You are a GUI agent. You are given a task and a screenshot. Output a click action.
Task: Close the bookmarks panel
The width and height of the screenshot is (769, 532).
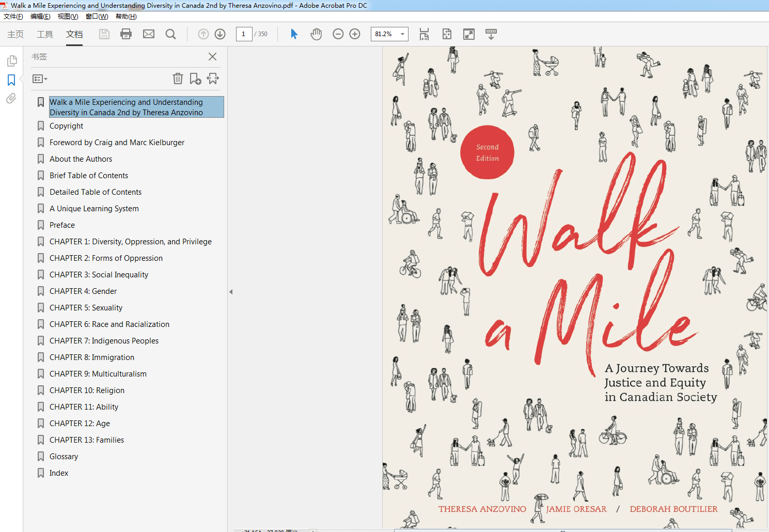click(212, 57)
